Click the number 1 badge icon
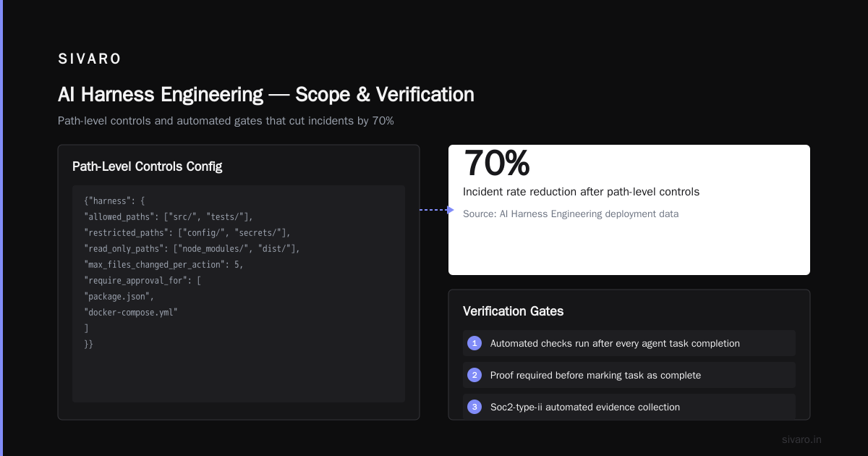This screenshot has width=868, height=456. pos(475,343)
